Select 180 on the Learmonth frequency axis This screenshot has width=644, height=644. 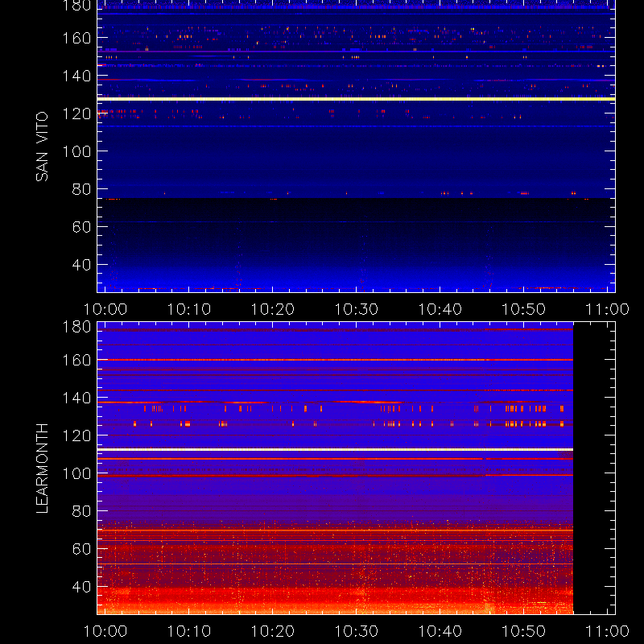click(76, 327)
